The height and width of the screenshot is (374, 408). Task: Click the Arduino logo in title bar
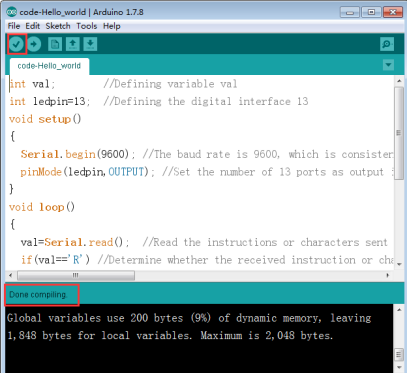(12, 12)
